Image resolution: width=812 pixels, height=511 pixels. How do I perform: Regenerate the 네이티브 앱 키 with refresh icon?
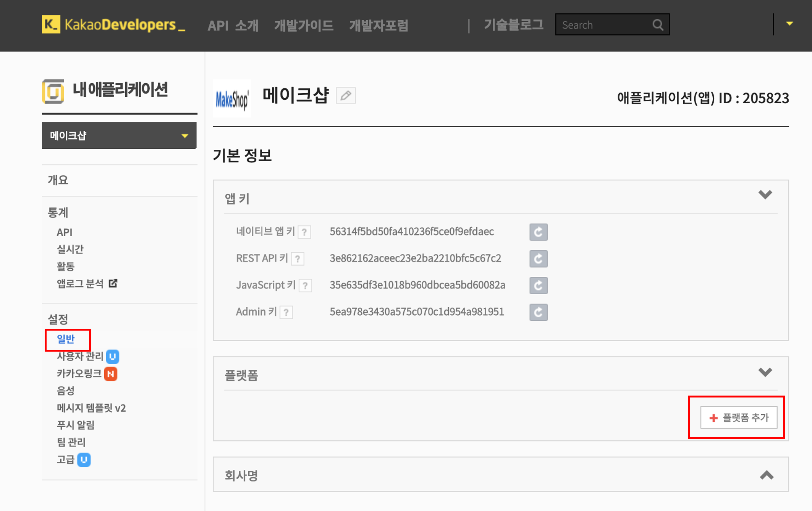coord(539,232)
